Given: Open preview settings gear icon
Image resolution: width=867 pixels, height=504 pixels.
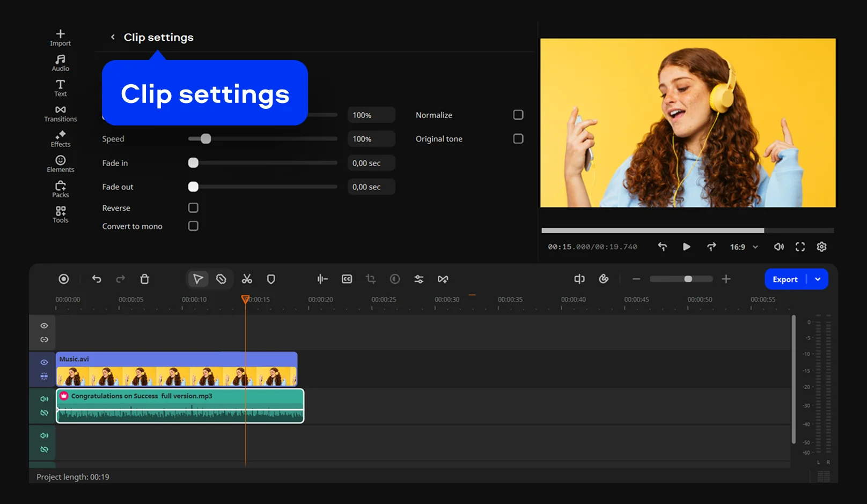Looking at the screenshot, I should [821, 247].
